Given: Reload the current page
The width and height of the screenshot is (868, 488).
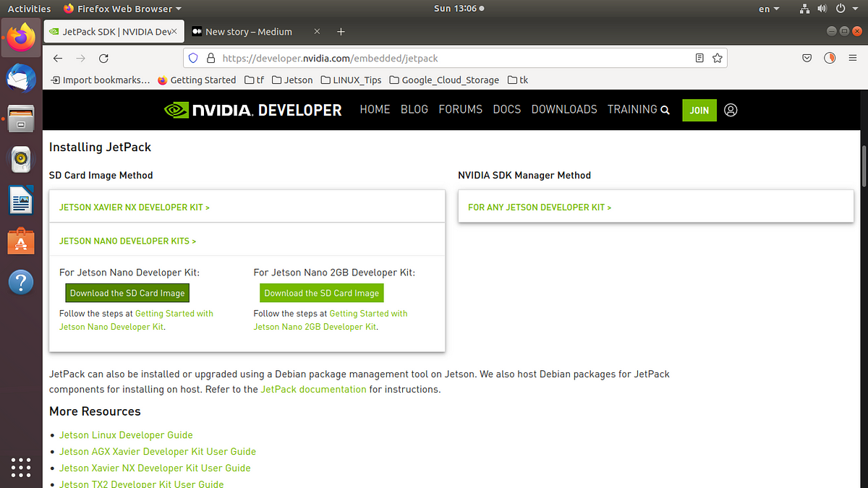Looking at the screenshot, I should (103, 58).
